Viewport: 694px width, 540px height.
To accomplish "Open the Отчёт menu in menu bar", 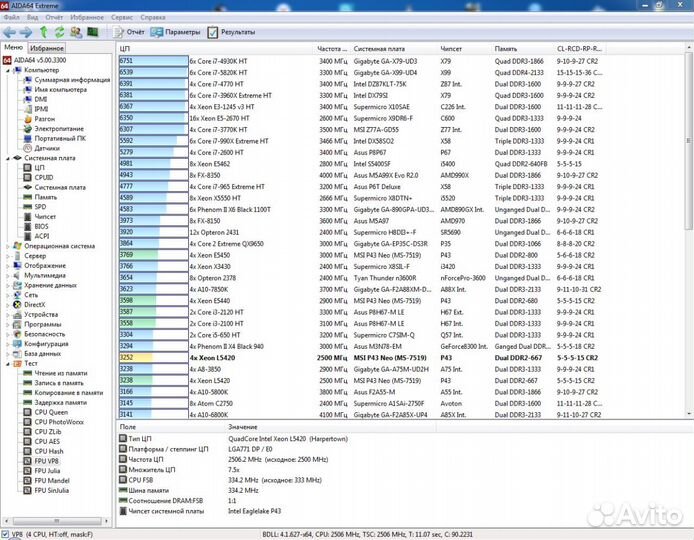I will pos(54,17).
